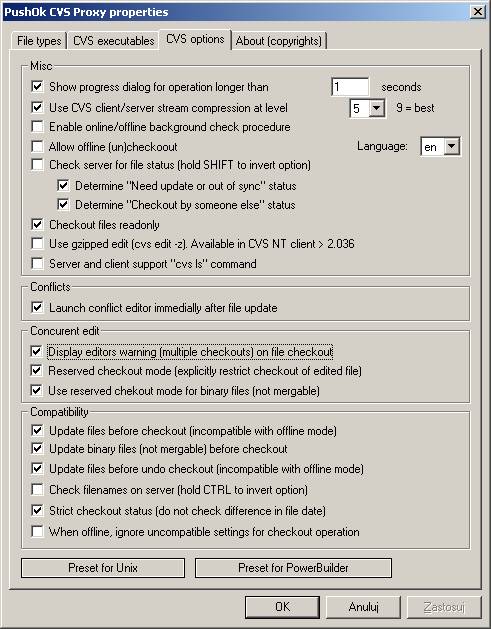
Task: Cancel with the Anuluj button
Action: coord(363,607)
